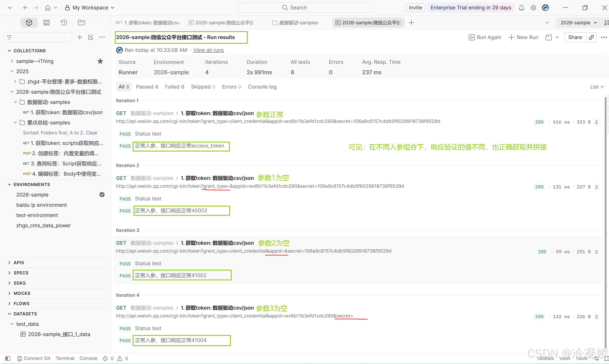
Task: Click the plus icon to create new collection
Action: [x=80, y=37]
